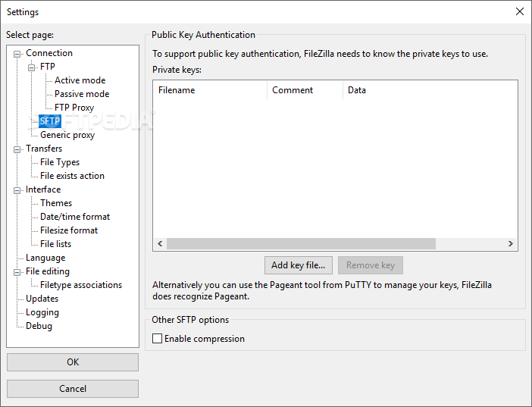Open the Updates page
The width and height of the screenshot is (532, 407).
pyautogui.click(x=42, y=299)
